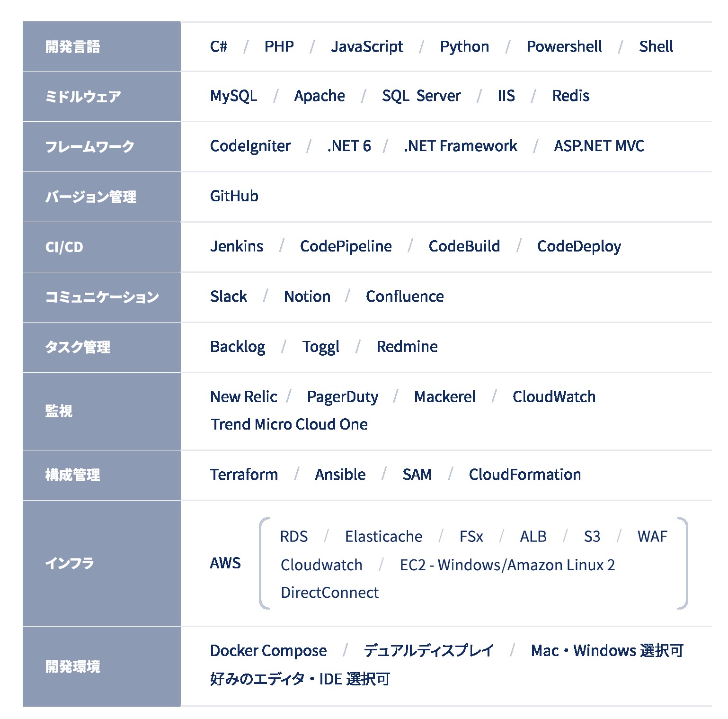
Task: Click on Toggl
Action: [x=321, y=347]
